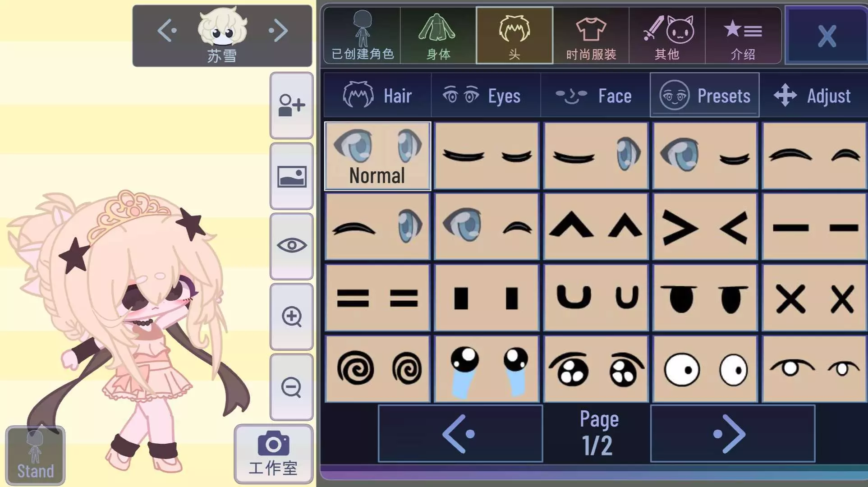Click the add character icon

(x=291, y=105)
